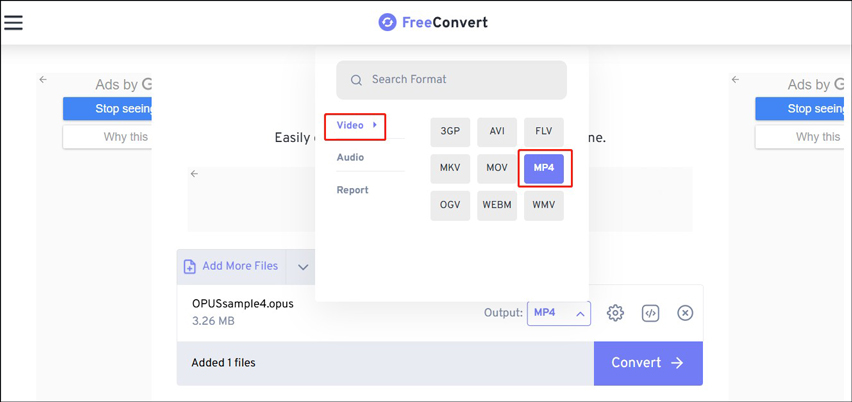852x402 pixels.
Task: Click Ads by Google text on right
Action: click(816, 85)
